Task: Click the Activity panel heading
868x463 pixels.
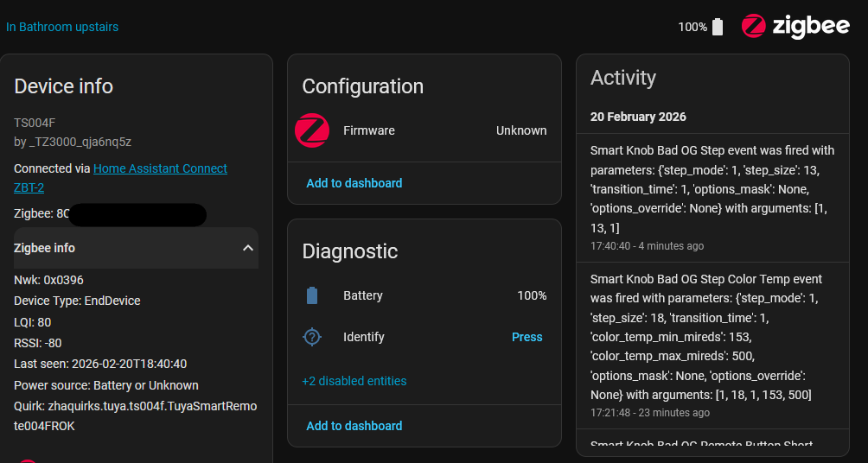Action: click(x=623, y=78)
